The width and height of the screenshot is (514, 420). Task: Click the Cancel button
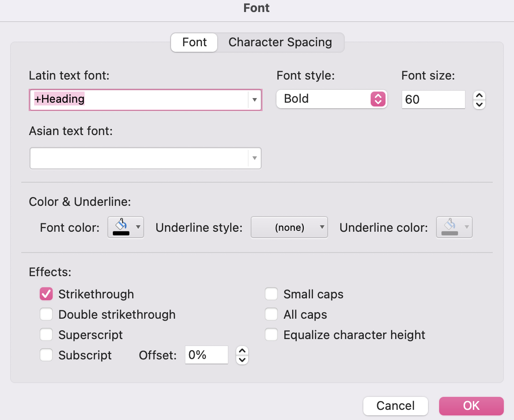point(395,406)
